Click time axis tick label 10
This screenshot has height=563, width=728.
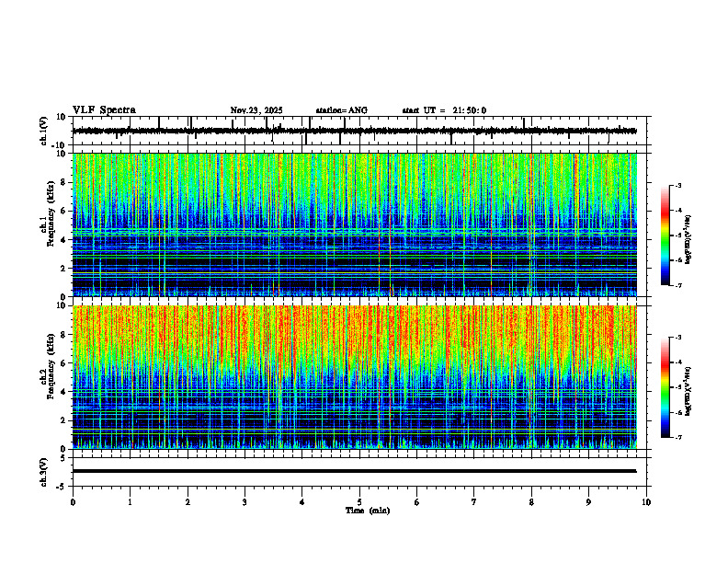click(x=646, y=502)
